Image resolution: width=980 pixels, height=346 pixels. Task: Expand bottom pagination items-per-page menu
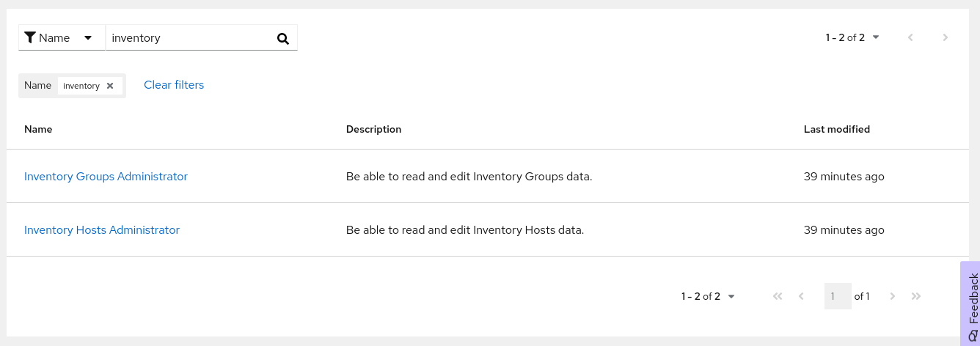(x=709, y=296)
